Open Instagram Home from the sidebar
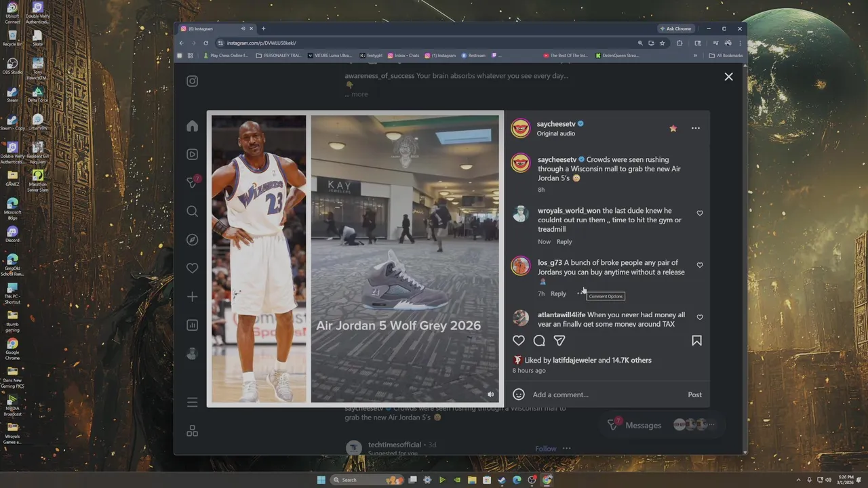 point(193,126)
